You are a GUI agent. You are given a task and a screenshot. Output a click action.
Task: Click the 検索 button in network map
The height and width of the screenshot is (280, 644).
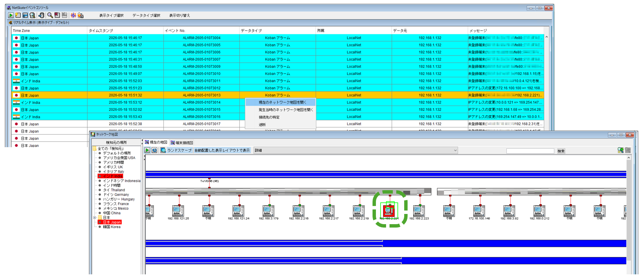point(561,151)
